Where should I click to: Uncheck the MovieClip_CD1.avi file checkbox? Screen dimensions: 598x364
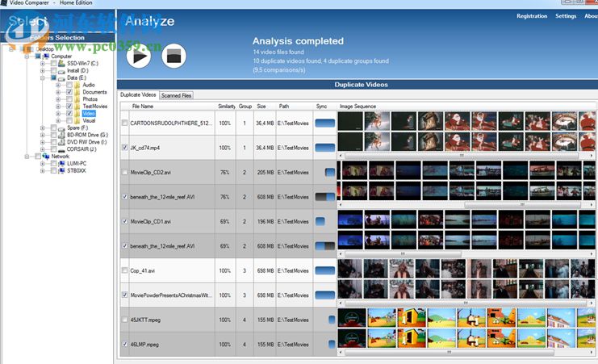pos(125,221)
